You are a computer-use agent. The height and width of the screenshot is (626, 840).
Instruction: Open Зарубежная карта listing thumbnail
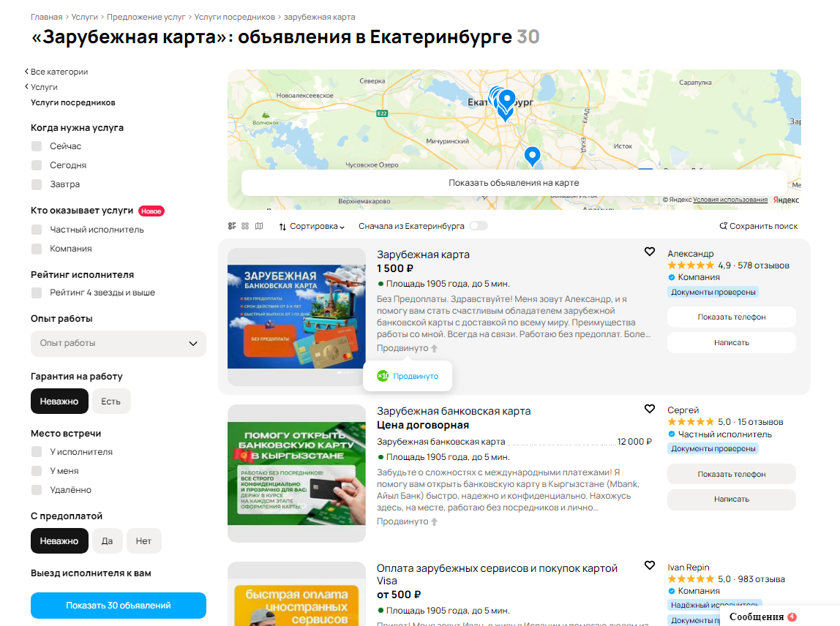tap(297, 317)
